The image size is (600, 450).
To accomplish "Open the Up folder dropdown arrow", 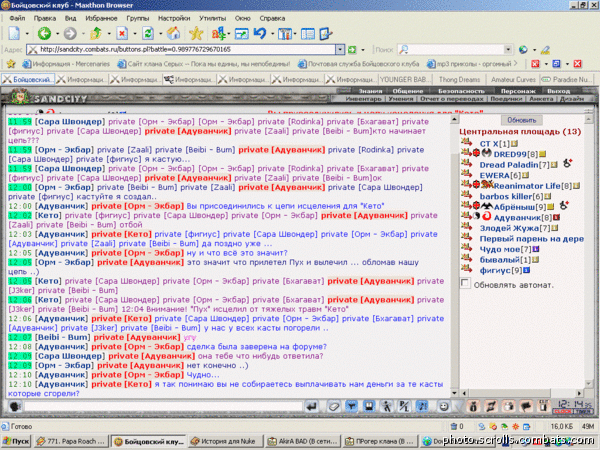I will tap(109, 34).
